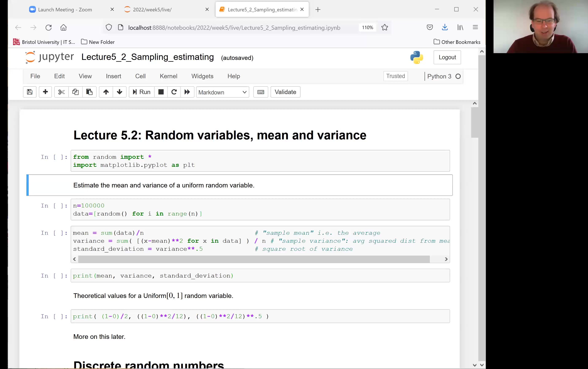This screenshot has height=369, width=588.
Task: Open the Kernel menu
Action: 169,76
